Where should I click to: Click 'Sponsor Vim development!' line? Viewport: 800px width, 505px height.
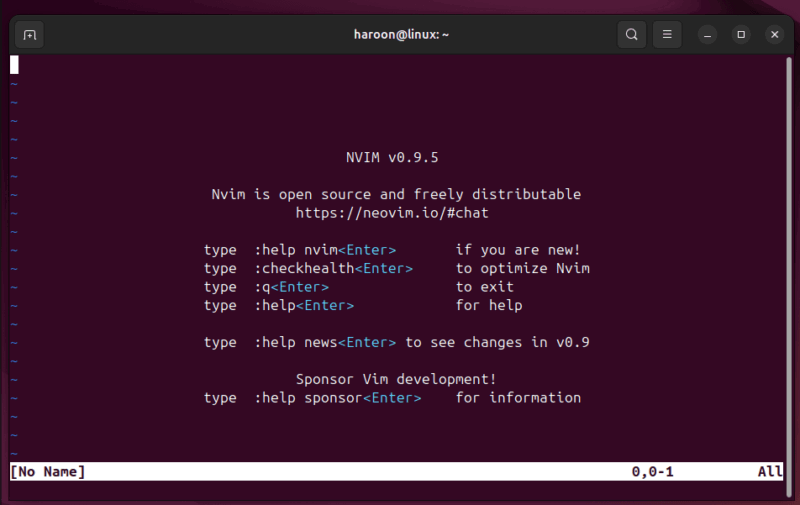[x=396, y=380]
